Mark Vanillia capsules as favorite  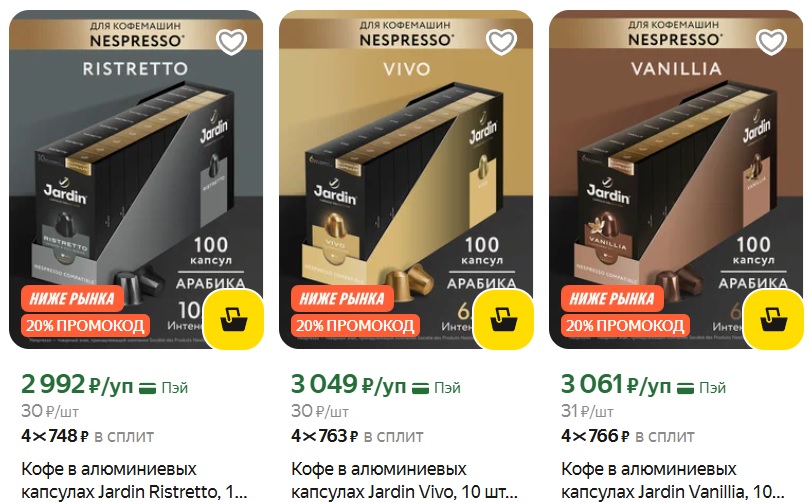(771, 42)
